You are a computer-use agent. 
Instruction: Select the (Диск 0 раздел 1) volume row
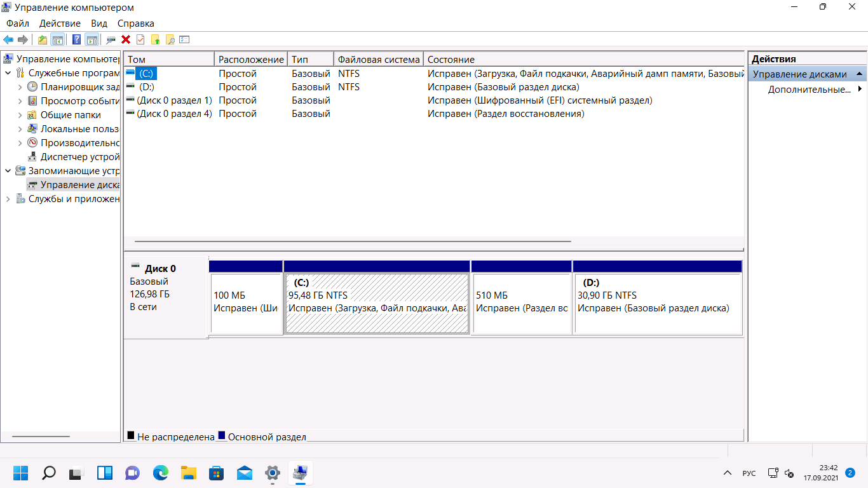point(433,100)
